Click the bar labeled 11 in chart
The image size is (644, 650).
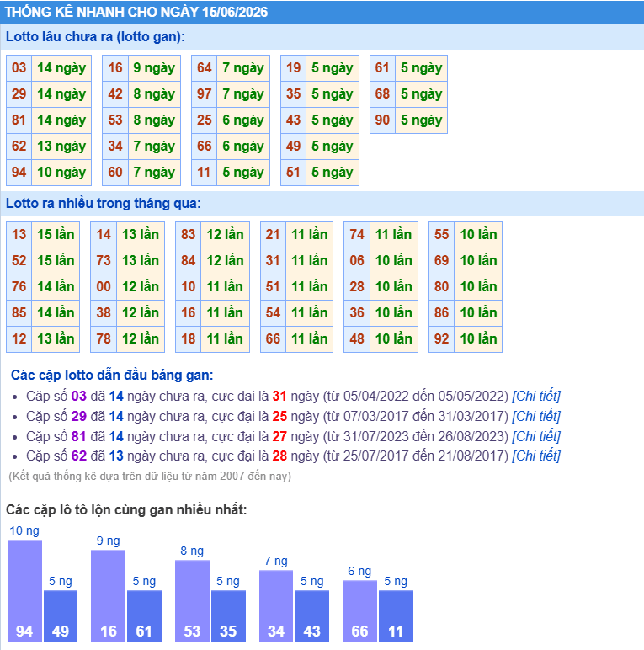396,615
